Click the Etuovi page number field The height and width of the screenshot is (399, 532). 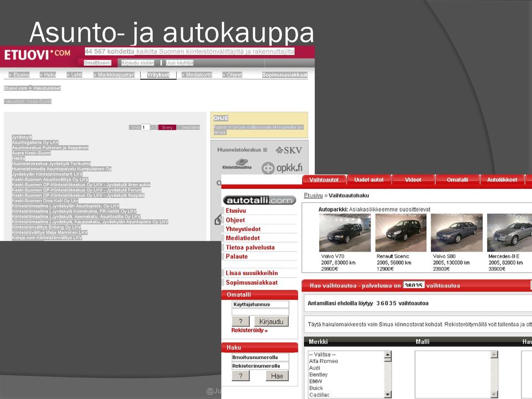pos(145,127)
